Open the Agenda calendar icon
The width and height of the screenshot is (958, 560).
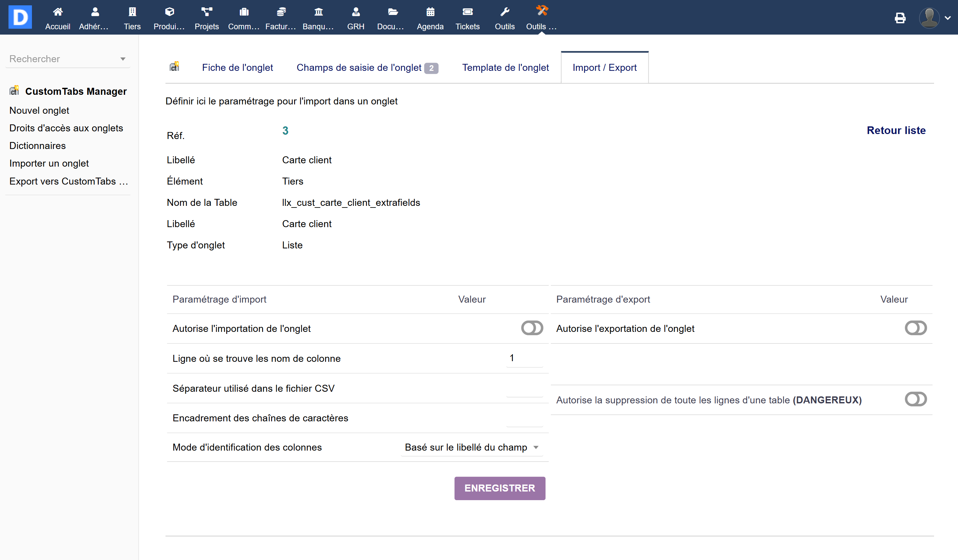coord(430,12)
